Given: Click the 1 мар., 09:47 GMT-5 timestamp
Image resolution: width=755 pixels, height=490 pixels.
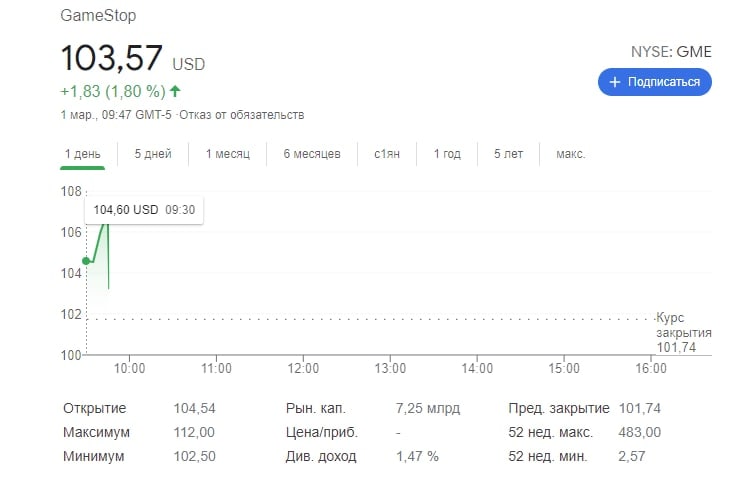Looking at the screenshot, I should click(116, 115).
